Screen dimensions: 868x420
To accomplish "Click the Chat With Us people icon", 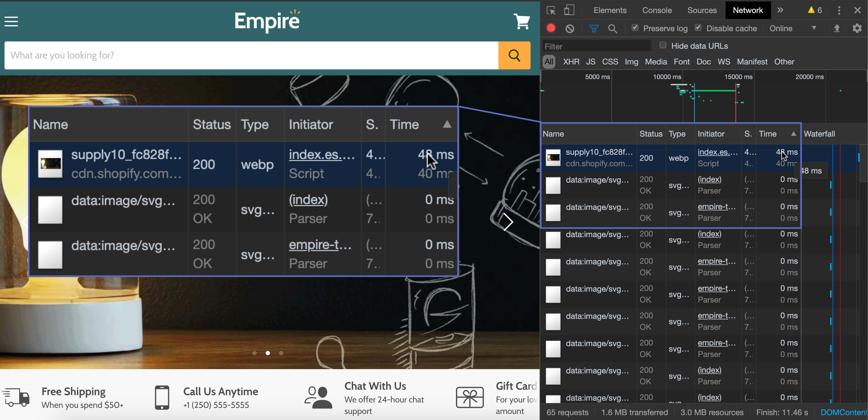I will 318,397.
